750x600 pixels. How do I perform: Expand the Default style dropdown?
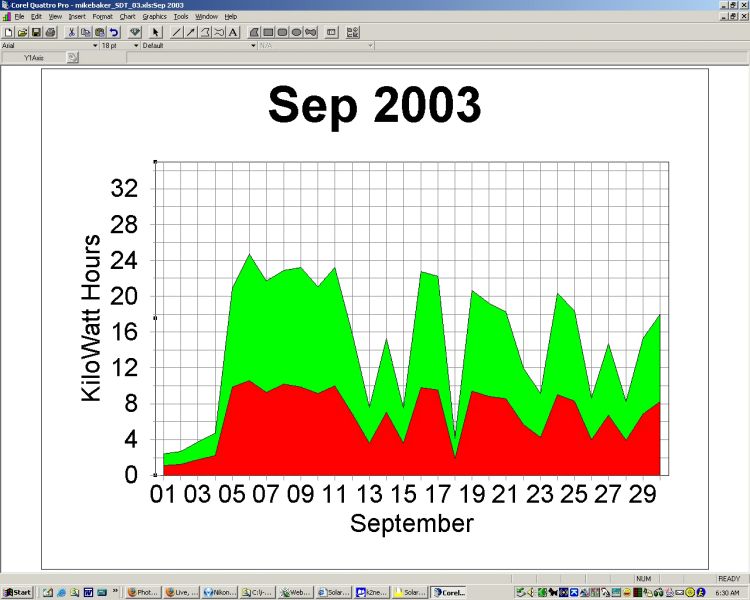point(253,45)
